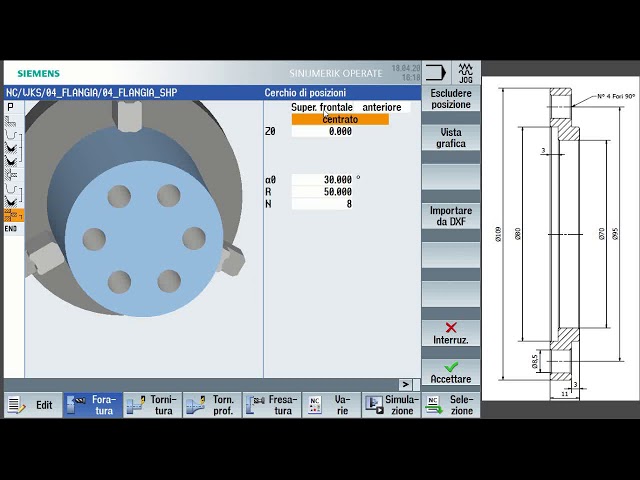Click Importare da DXF softkey
Viewport: 640px width, 480px height.
point(451,216)
